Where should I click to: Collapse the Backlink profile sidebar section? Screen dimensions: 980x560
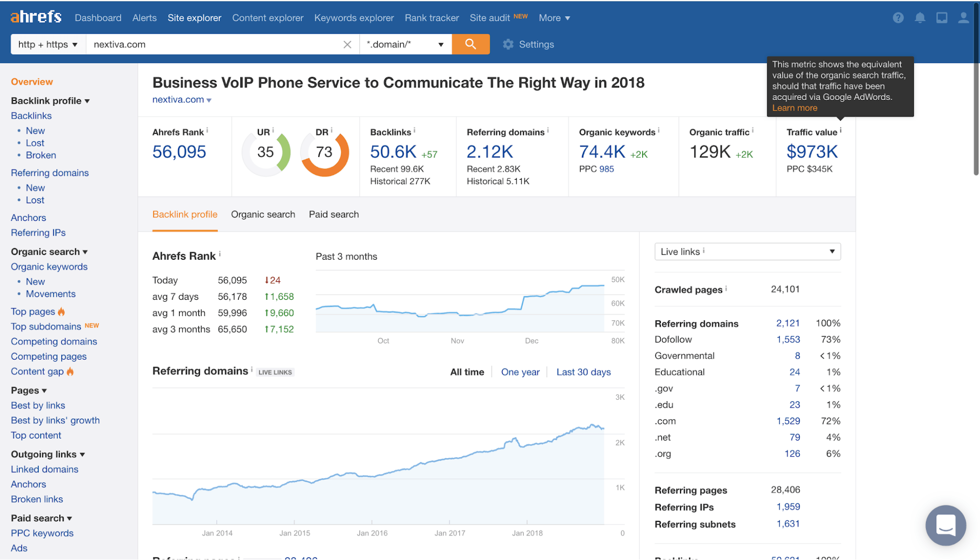click(50, 100)
